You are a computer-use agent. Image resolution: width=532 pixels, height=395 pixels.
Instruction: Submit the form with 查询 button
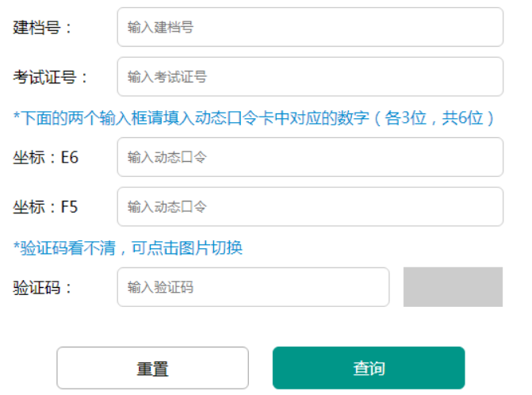pyautogui.click(x=369, y=368)
